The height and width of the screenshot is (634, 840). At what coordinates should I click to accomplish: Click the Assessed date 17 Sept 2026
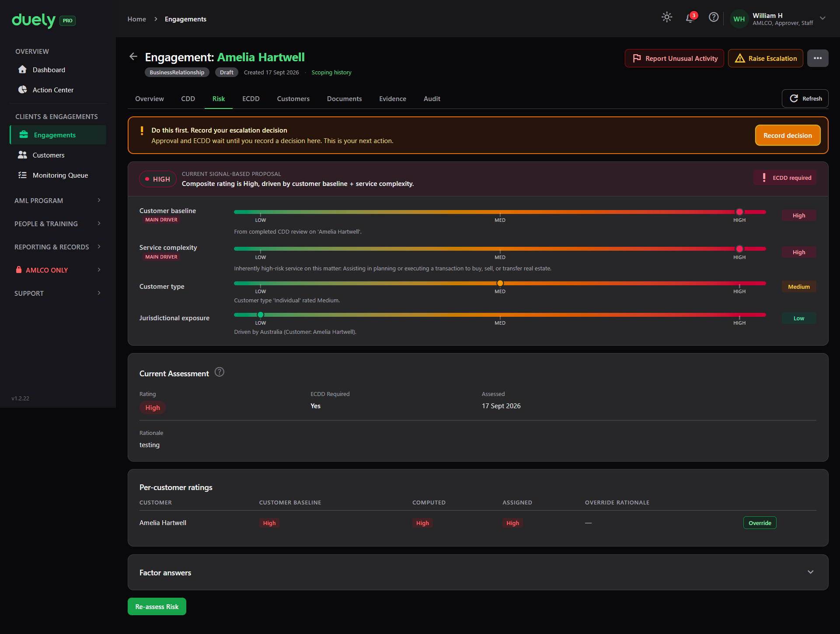click(501, 406)
